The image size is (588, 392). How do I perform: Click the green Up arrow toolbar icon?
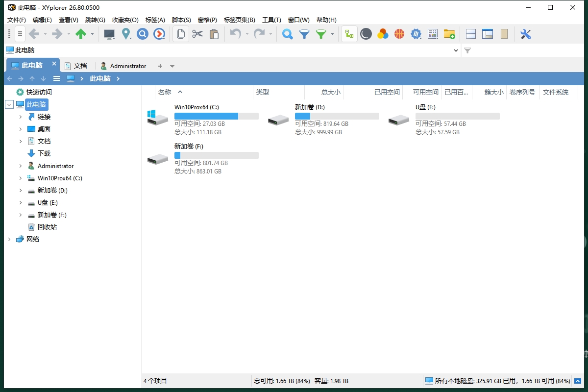point(81,34)
